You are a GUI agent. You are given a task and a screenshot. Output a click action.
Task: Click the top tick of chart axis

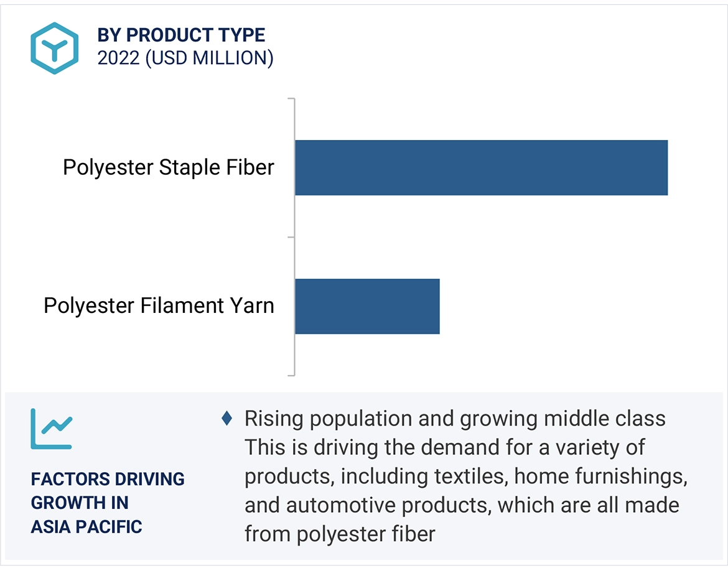pyautogui.click(x=291, y=98)
